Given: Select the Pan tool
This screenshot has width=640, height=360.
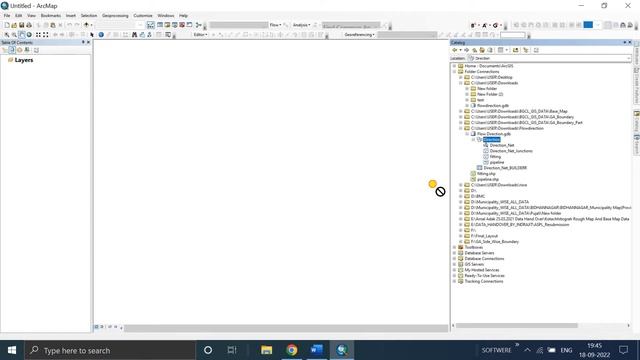Looking at the screenshot, I should point(22,35).
